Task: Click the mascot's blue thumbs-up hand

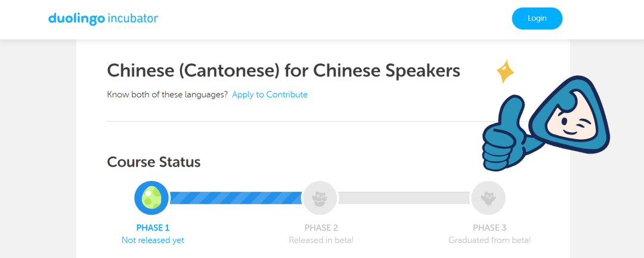Action: pyautogui.click(x=504, y=135)
